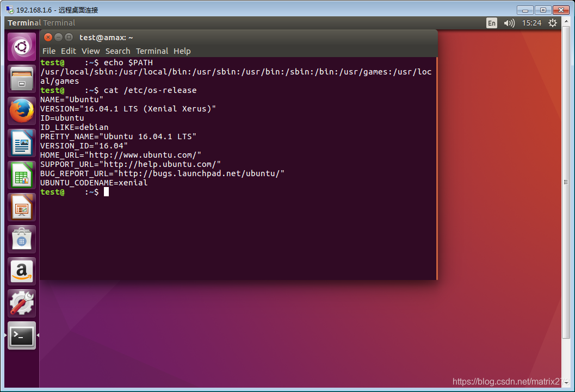Open the session gear menu in top panel
The height and width of the screenshot is (392, 575).
(x=552, y=23)
